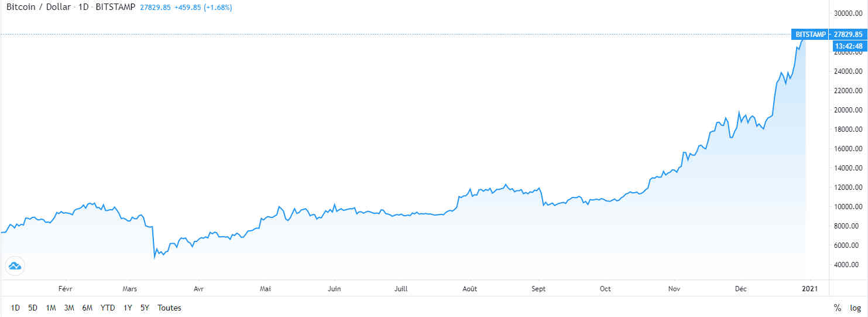Enable logarithmic scale with log button
This screenshot has height=317, width=868.
coord(855,308)
